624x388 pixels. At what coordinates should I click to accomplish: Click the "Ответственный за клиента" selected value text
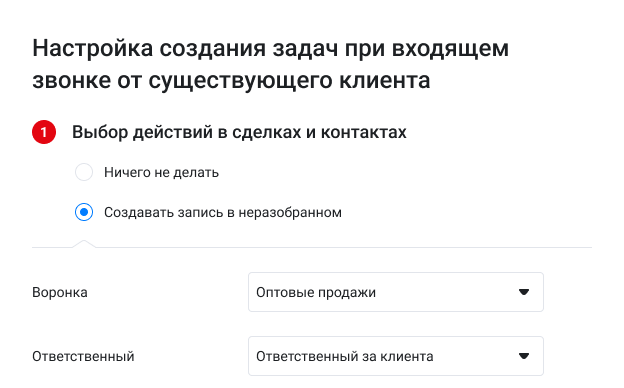(x=345, y=356)
